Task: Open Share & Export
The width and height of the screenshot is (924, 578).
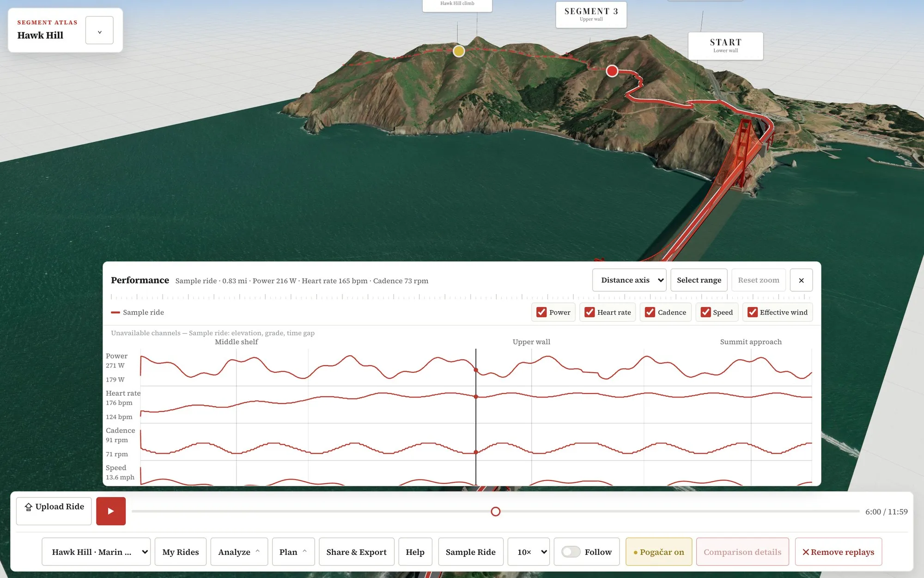Action: pos(356,552)
